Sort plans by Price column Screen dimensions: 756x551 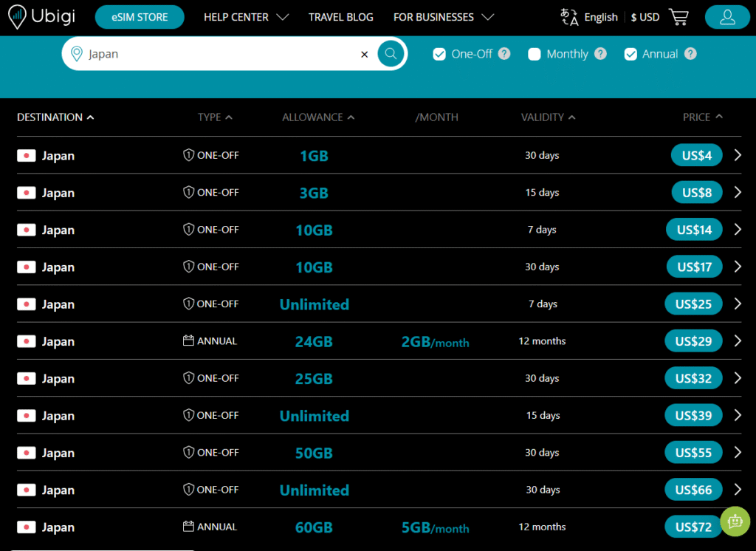click(x=702, y=117)
